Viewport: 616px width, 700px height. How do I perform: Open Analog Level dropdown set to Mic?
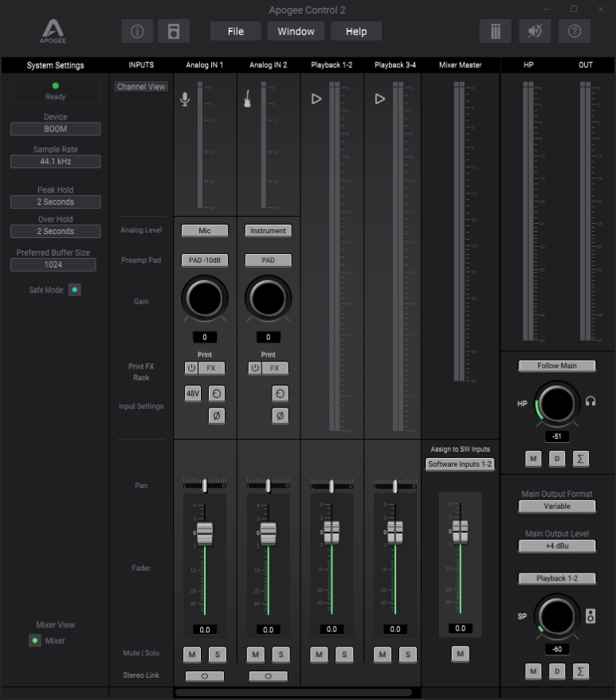(205, 231)
